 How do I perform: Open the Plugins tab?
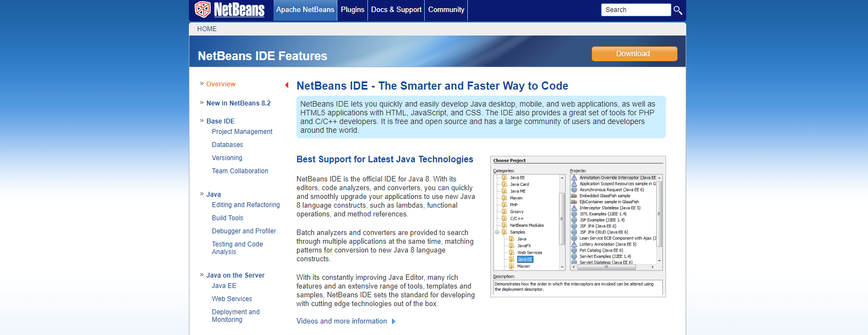coord(353,10)
